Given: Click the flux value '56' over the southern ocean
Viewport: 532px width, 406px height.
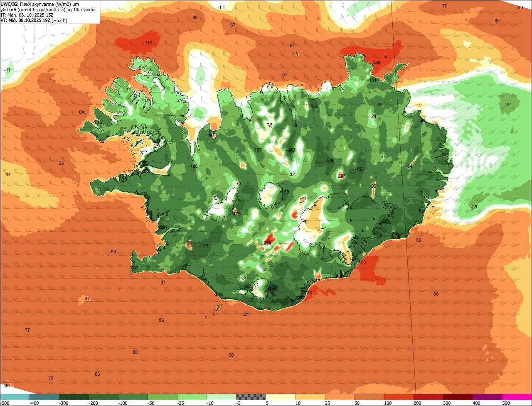Looking at the screenshot, I should point(161,320).
